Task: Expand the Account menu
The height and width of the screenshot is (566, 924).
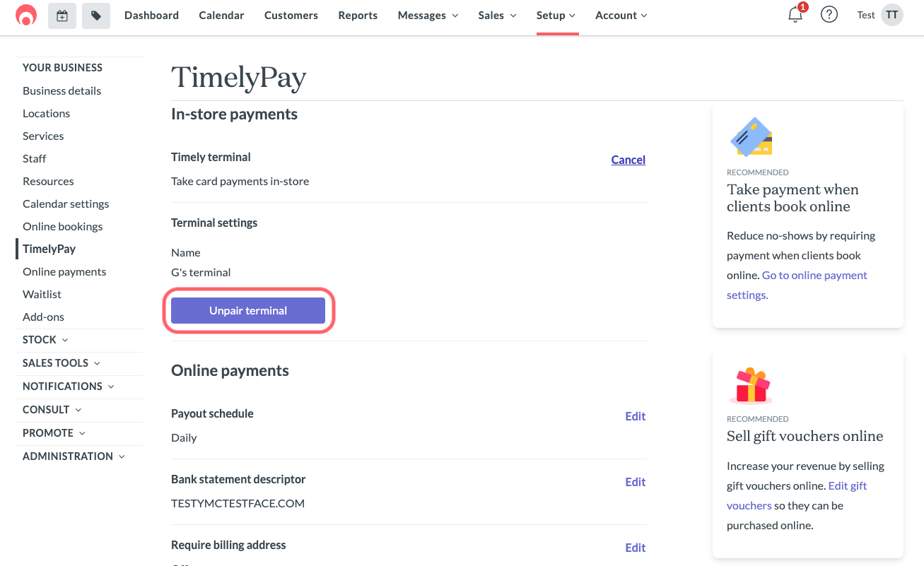Action: pos(621,15)
